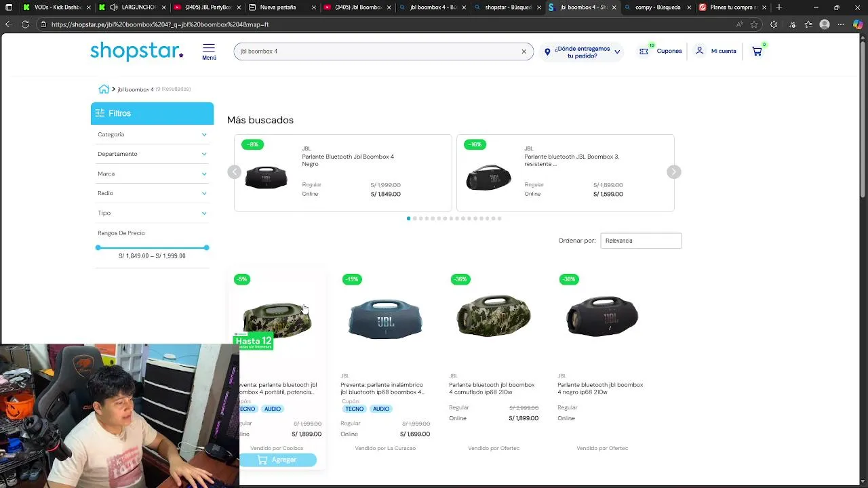
Task: Open the Cupones ticket icon
Action: (x=644, y=52)
